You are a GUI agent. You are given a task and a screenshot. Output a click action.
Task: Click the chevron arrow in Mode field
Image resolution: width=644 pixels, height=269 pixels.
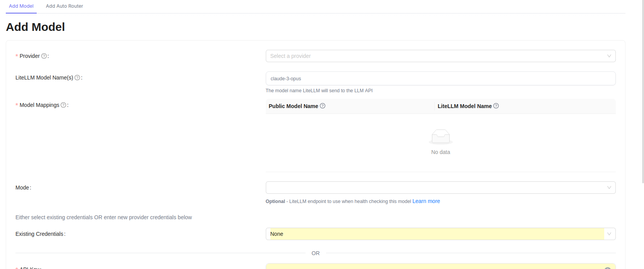(x=609, y=188)
